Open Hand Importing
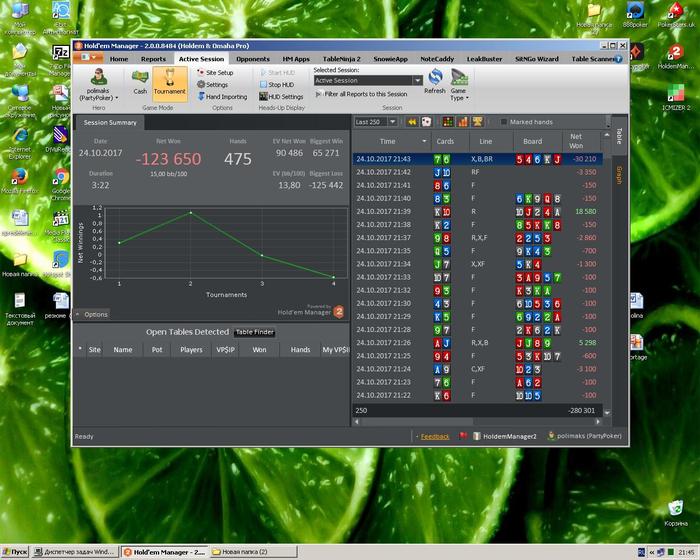The image size is (700, 560). pyautogui.click(x=222, y=96)
